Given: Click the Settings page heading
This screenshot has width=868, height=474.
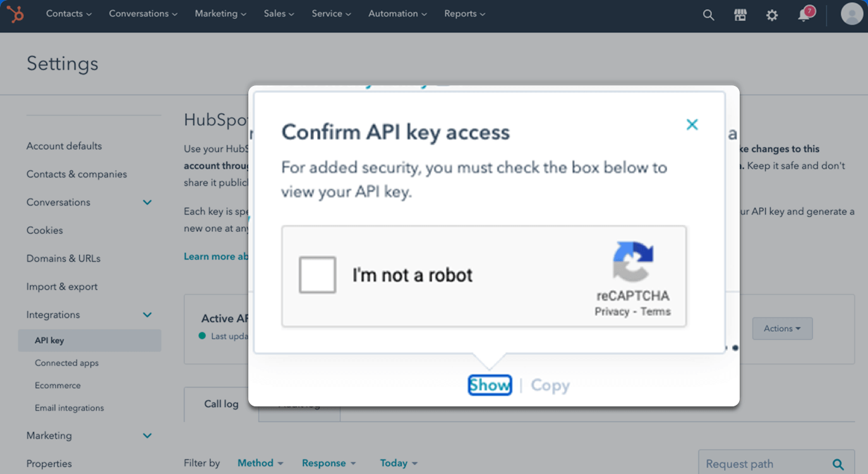Looking at the screenshot, I should coord(63,64).
